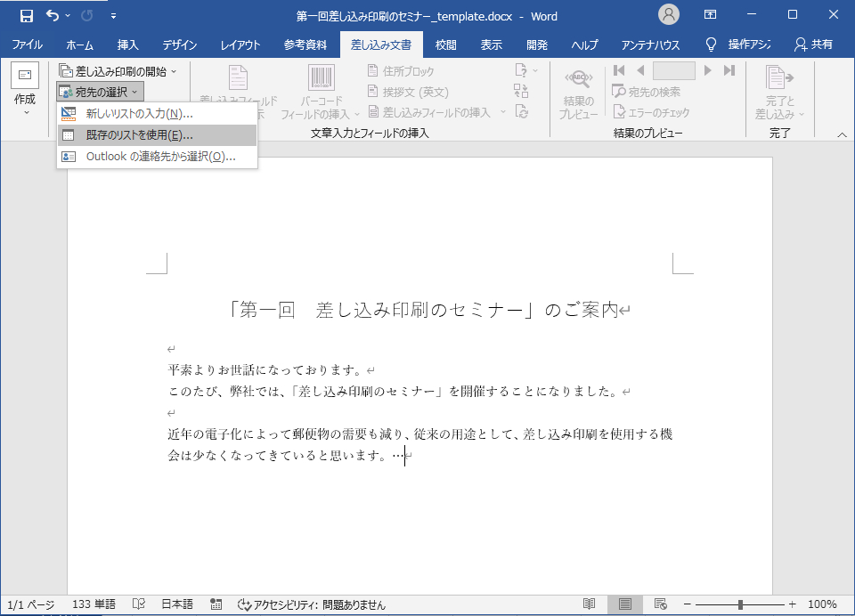Click the 100% zoom level indicator
Screen dimensions: 855x616
(x=822, y=604)
